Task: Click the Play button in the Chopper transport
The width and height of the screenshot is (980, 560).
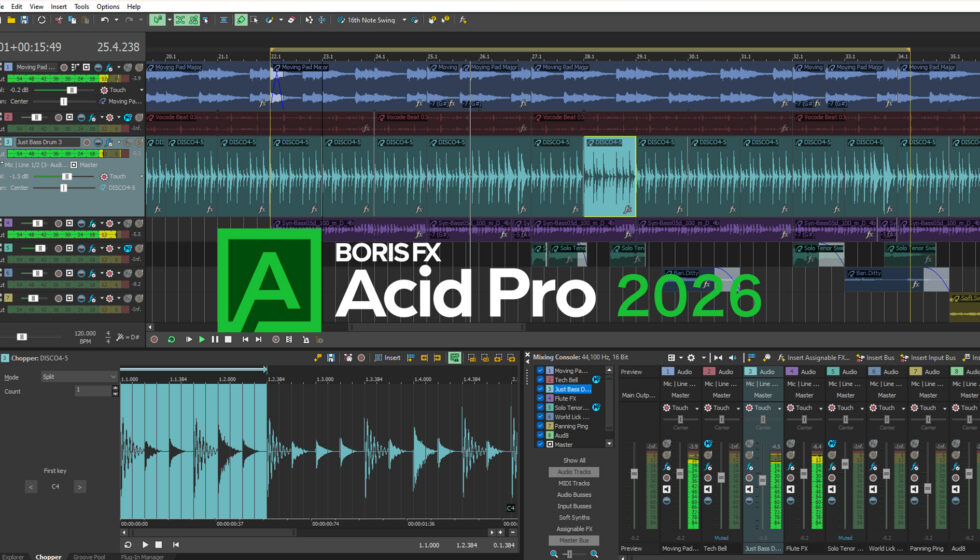Action: [x=145, y=545]
